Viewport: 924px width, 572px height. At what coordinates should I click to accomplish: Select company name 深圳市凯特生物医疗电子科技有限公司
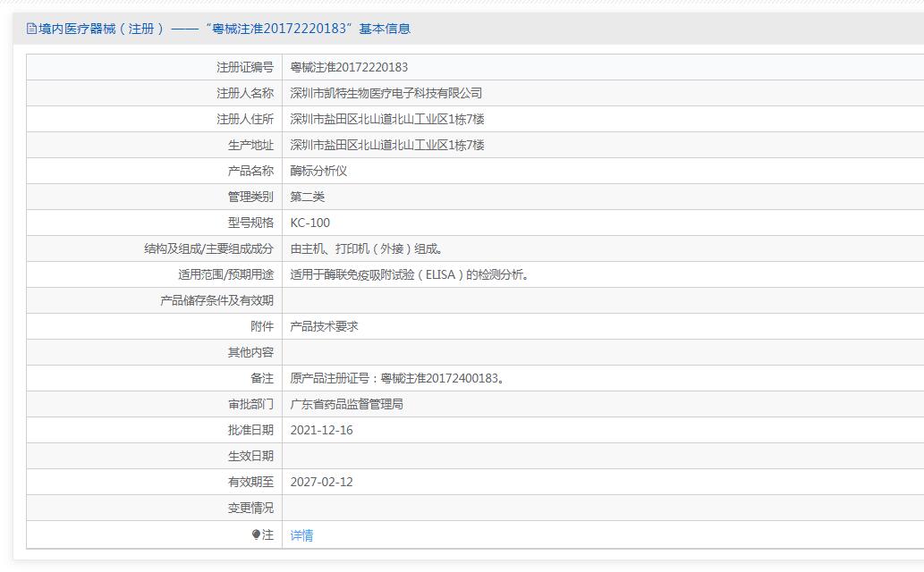386,93
